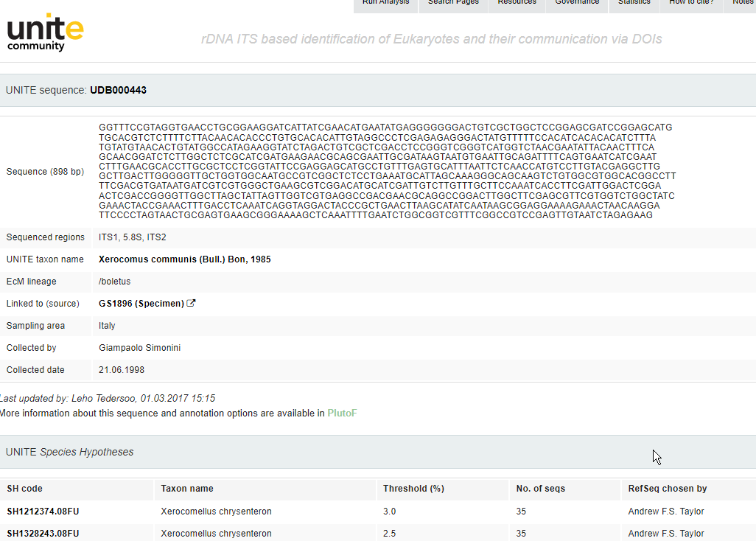The image size is (756, 541).
Task: Click the UNITE community logo
Action: tap(45, 32)
